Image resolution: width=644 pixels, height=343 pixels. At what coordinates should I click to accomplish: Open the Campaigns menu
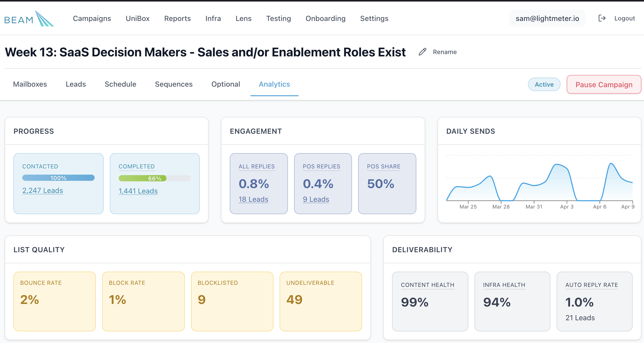tap(92, 18)
